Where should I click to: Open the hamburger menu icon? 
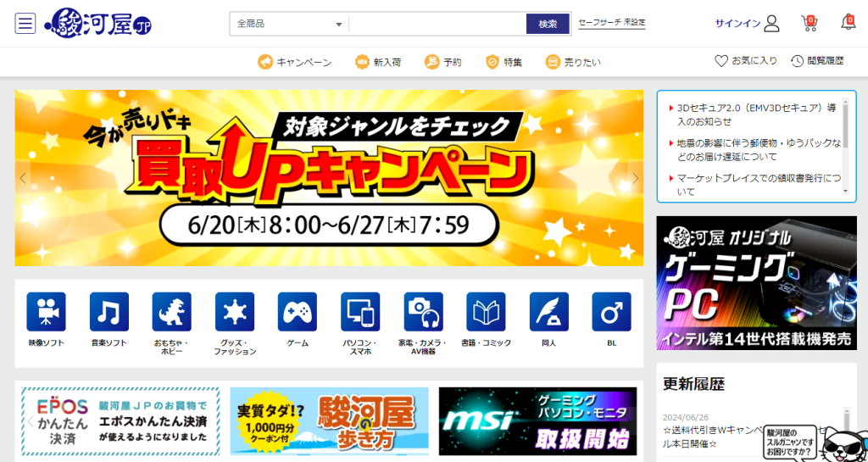pyautogui.click(x=25, y=24)
